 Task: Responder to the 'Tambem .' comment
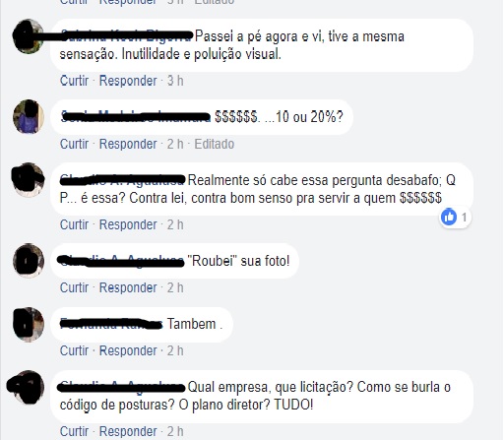pos(128,350)
